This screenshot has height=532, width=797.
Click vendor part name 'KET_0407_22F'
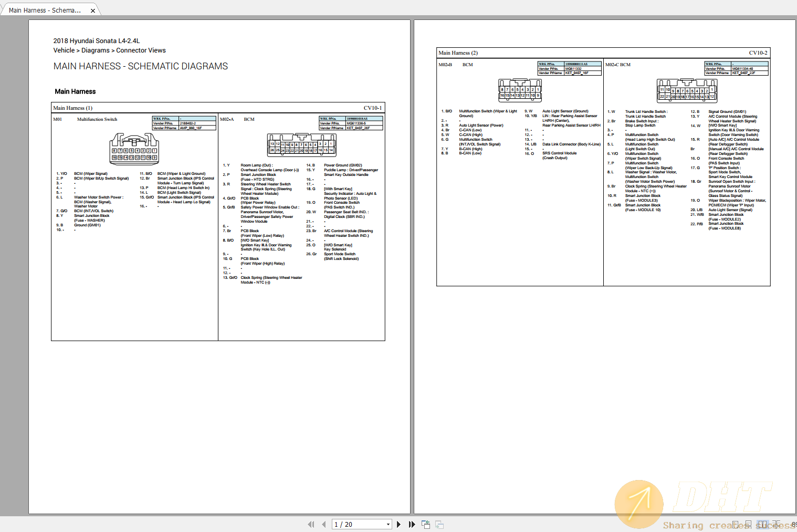743,73
